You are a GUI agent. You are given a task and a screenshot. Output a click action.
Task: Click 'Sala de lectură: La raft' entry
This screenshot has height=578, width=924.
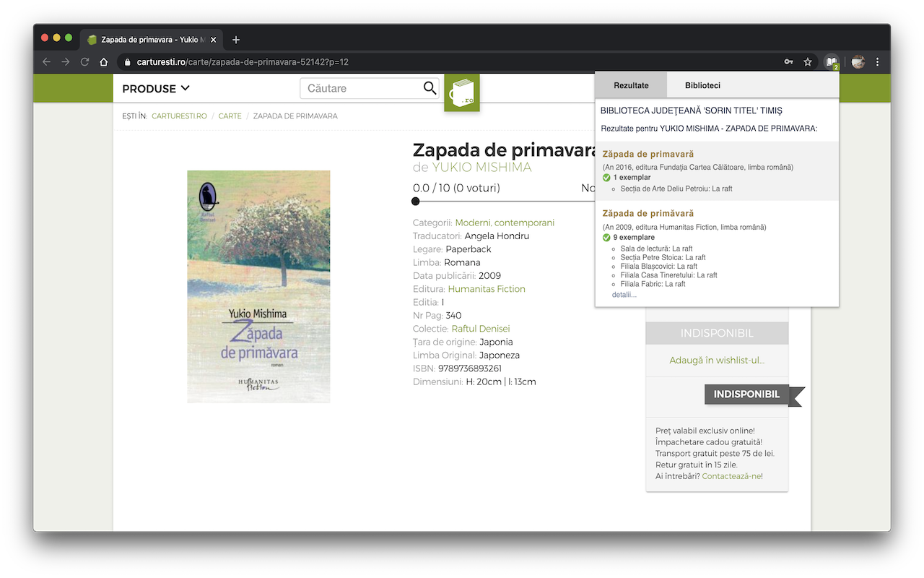click(656, 249)
